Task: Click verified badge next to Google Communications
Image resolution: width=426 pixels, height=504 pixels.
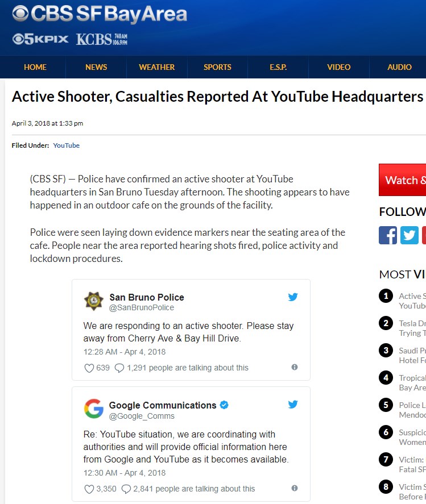Action: (x=224, y=405)
